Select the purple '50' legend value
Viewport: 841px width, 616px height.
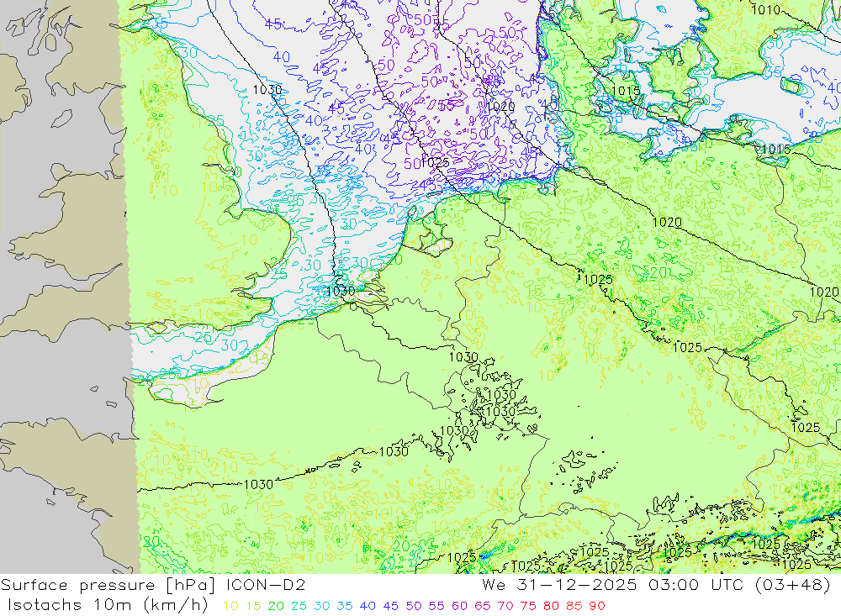click(414, 607)
